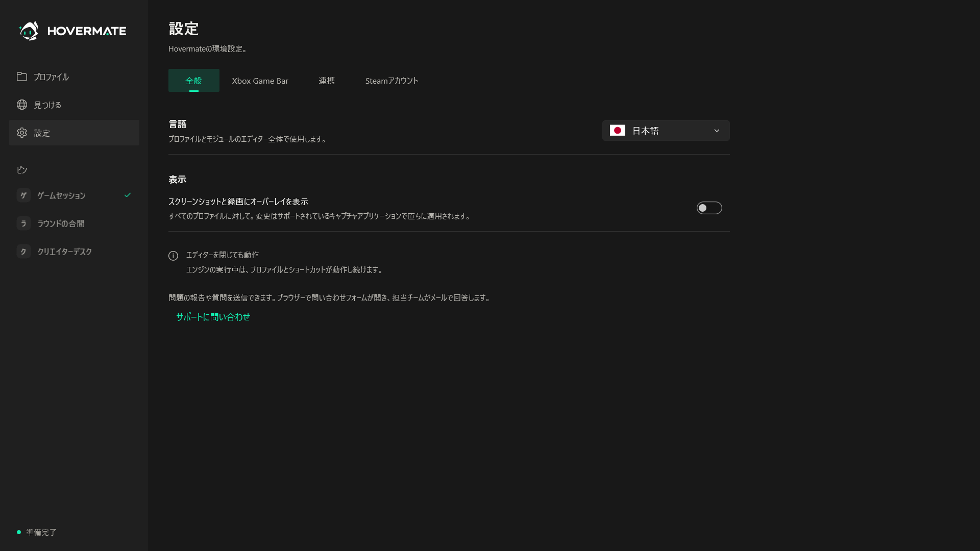
Task: Click the 言語 section heading
Action: click(178, 124)
